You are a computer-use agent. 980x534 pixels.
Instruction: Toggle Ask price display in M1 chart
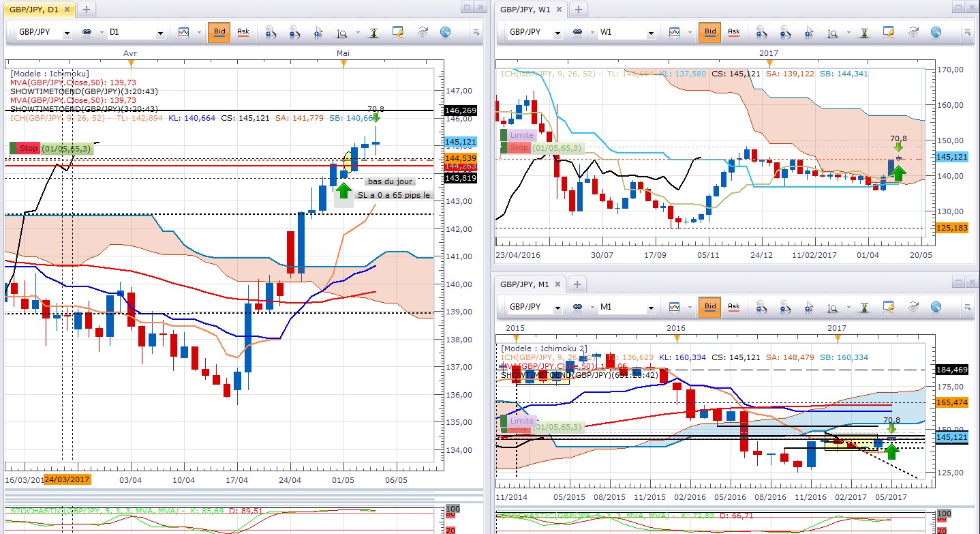point(734,308)
